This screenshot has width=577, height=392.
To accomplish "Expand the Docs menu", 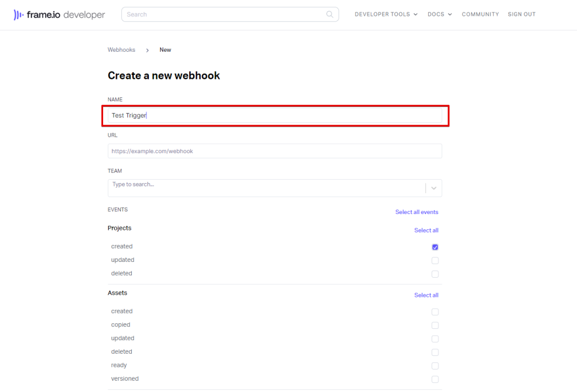I will (440, 15).
